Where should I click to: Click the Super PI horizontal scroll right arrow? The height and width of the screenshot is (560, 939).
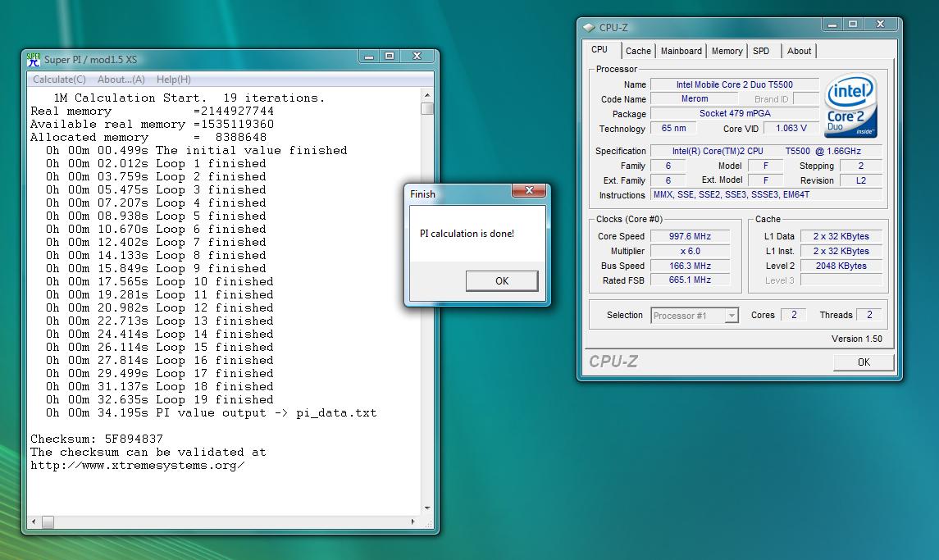(x=413, y=521)
